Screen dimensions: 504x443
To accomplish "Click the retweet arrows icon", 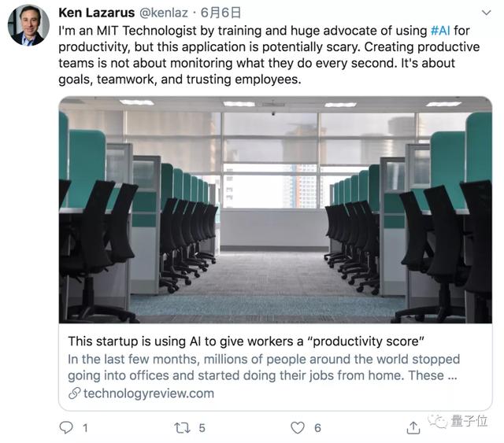I will 182,428.
